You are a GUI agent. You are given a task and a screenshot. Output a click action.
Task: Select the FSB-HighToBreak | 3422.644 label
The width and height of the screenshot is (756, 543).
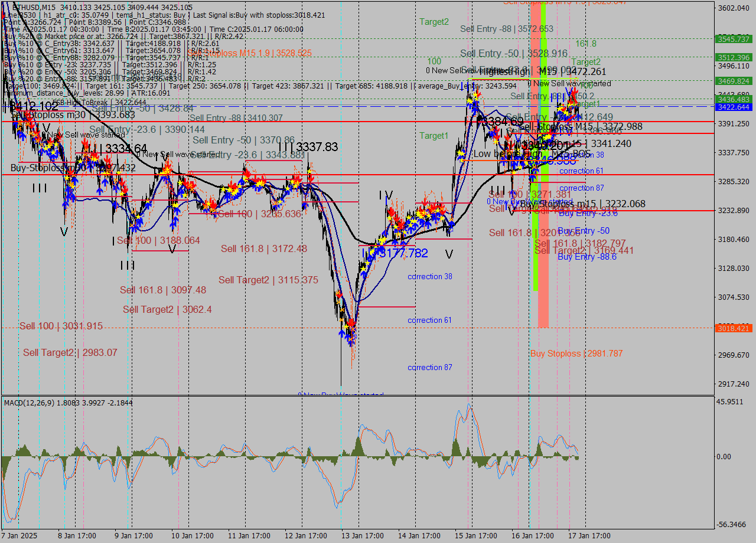point(99,103)
